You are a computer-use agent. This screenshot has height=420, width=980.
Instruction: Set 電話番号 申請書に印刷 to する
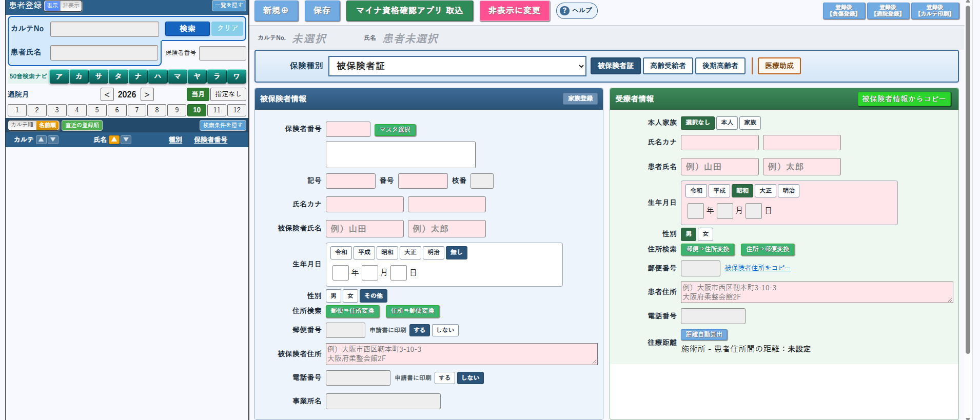coord(445,378)
